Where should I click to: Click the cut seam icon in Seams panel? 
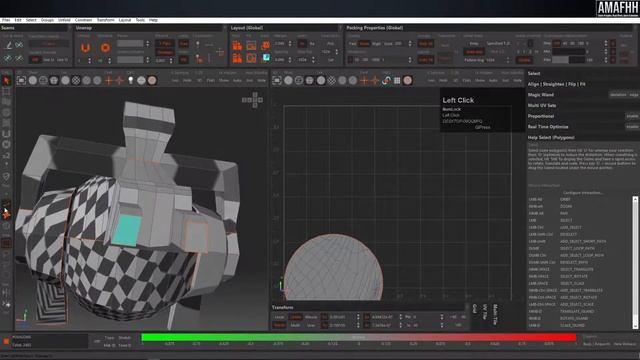8,46
